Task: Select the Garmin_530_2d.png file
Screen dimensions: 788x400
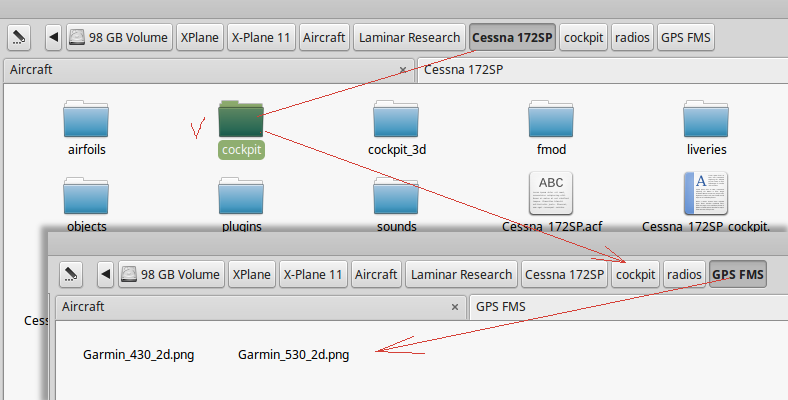Action: 294,354
